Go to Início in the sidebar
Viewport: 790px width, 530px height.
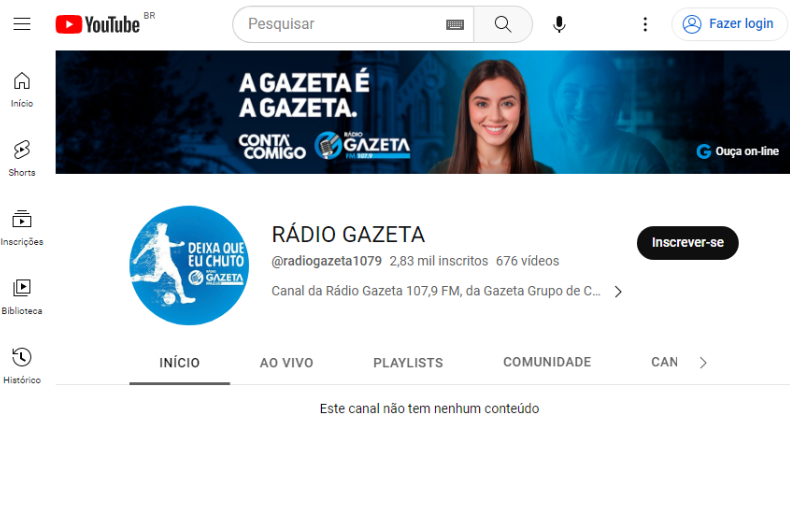point(22,89)
